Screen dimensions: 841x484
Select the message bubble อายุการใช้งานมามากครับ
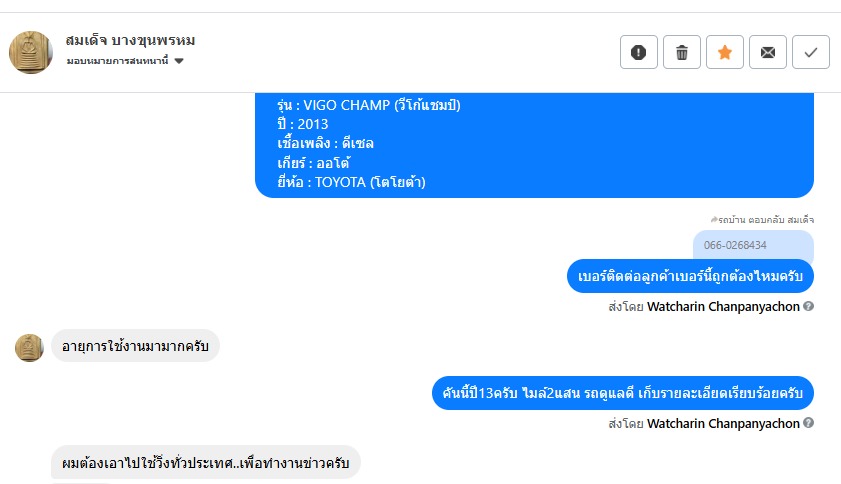[x=135, y=346]
